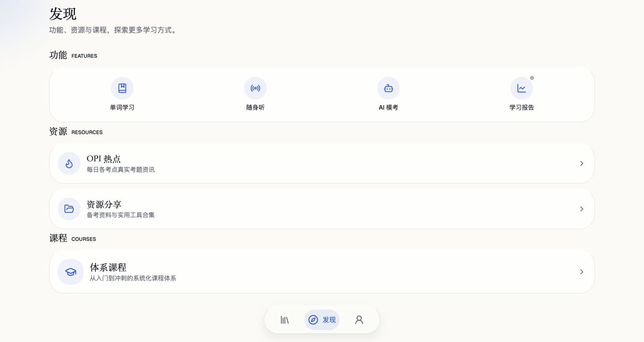Open the profile person tab icon

[x=359, y=320]
